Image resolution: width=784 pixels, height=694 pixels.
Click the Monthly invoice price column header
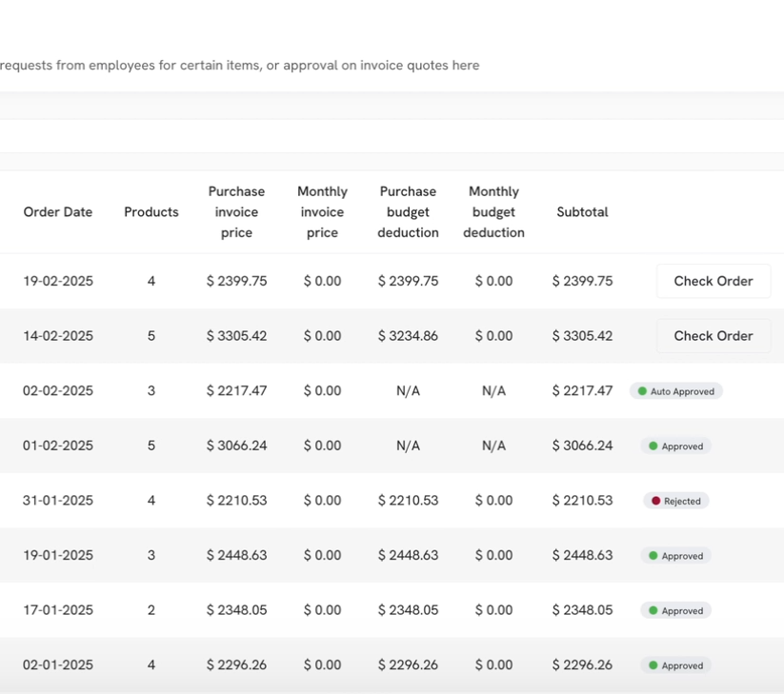(x=322, y=212)
